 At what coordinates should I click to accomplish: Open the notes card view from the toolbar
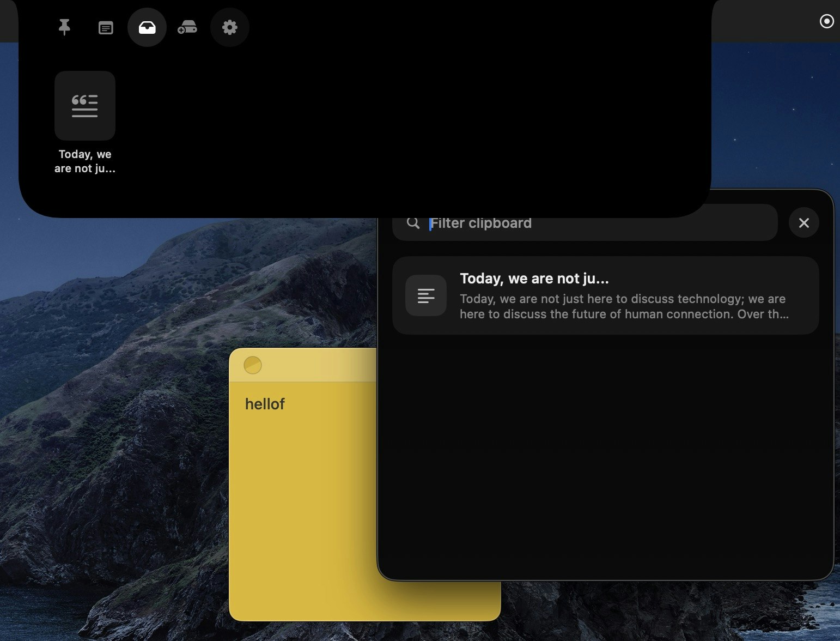coord(105,27)
